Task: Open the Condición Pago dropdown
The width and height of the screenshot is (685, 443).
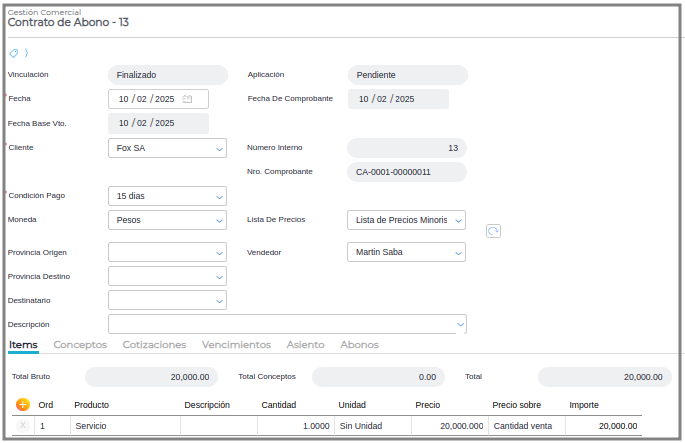Action: 219,196
